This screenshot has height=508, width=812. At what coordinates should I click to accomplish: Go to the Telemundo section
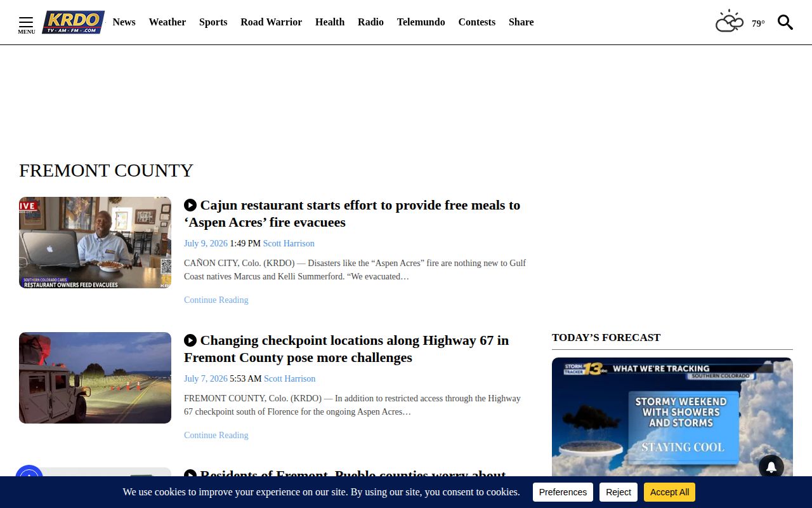(421, 22)
